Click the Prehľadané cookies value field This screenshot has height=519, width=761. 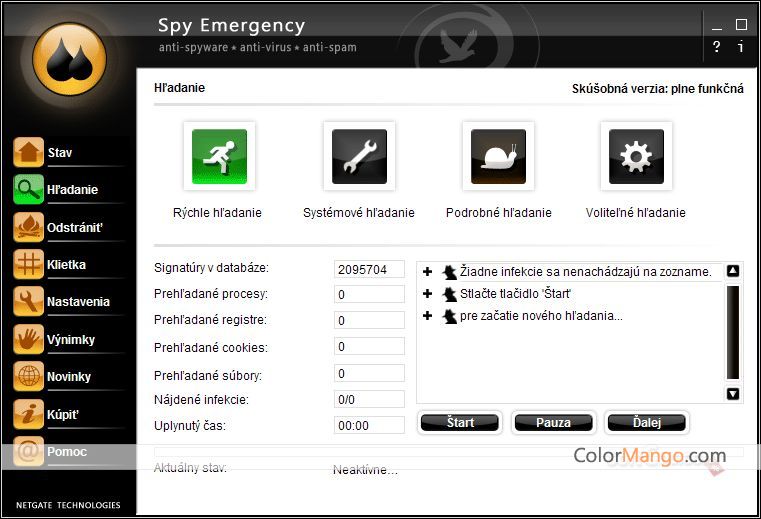(369, 347)
